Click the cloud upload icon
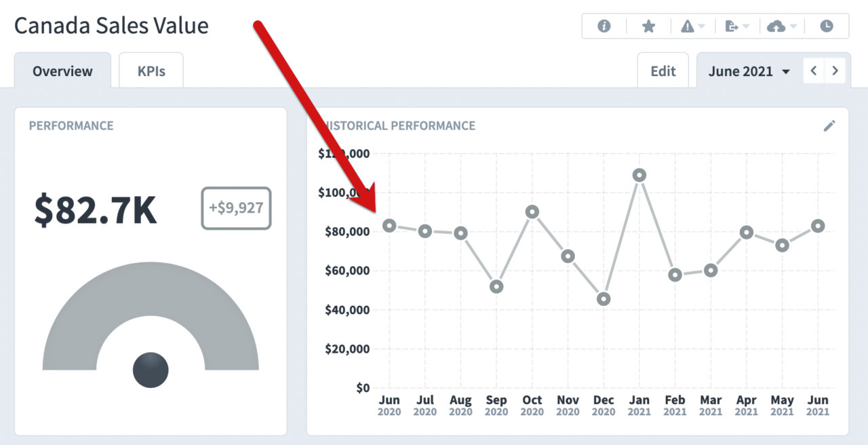The height and width of the screenshot is (445, 868). [x=778, y=26]
